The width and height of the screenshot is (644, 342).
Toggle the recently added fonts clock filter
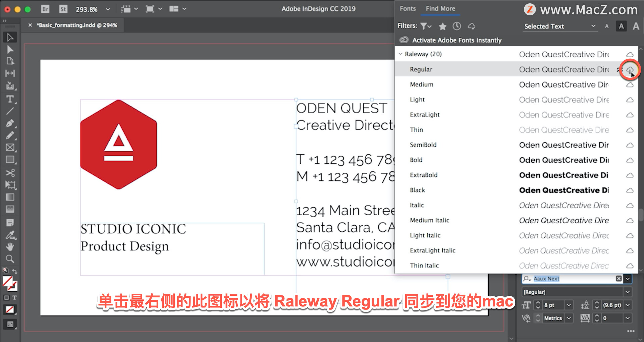[457, 26]
